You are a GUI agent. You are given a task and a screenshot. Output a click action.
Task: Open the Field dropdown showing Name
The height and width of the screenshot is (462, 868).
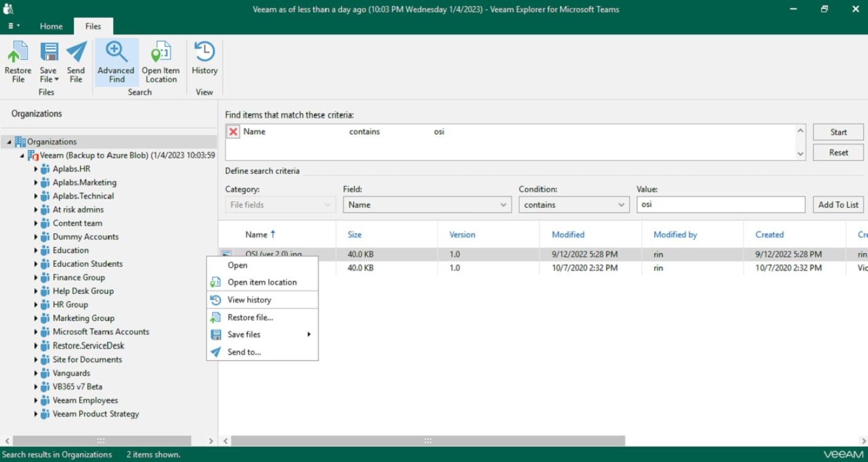tap(427, 205)
